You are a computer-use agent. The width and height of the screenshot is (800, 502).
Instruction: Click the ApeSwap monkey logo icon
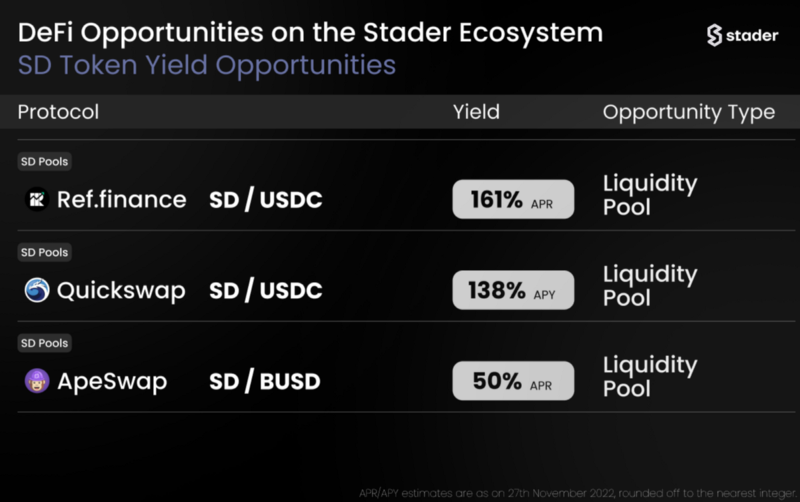point(37,381)
